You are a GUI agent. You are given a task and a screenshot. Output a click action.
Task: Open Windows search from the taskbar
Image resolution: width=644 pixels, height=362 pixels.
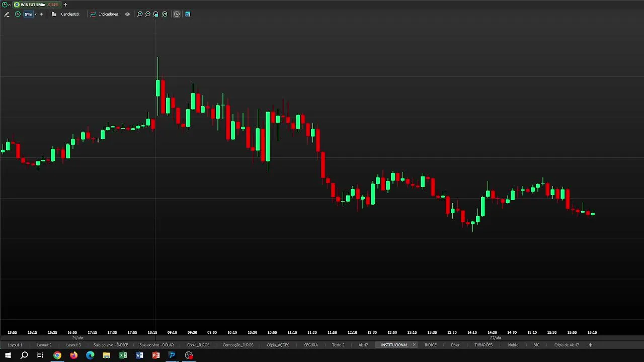[24, 355]
